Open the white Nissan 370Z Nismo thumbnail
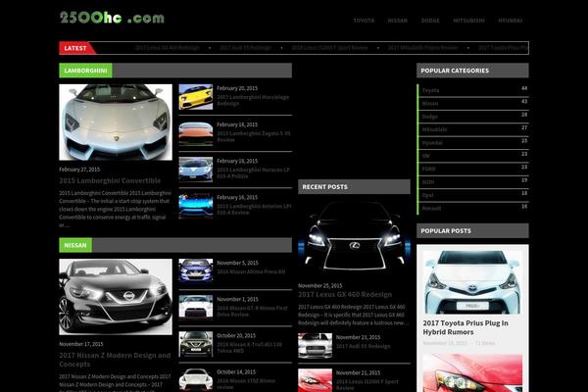Screen dimensions: 588x392 click(x=195, y=379)
